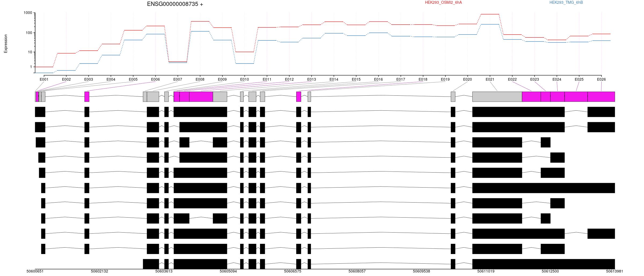The image size is (644, 276).
Task: Click exon label E006
Action: 155,79
